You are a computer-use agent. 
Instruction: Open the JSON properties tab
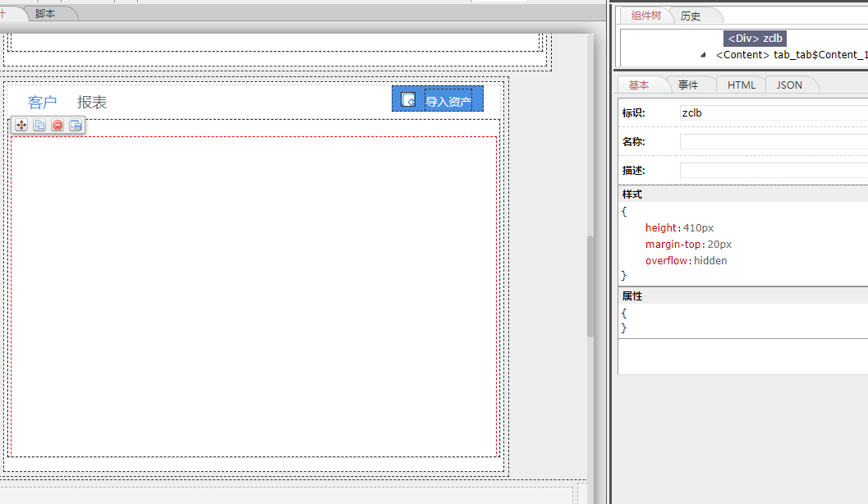click(x=789, y=85)
